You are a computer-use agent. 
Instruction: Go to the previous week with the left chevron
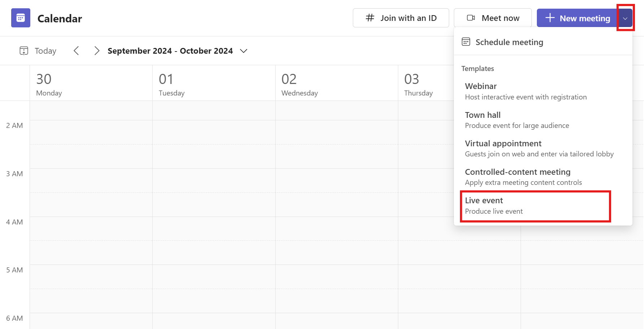click(x=76, y=51)
